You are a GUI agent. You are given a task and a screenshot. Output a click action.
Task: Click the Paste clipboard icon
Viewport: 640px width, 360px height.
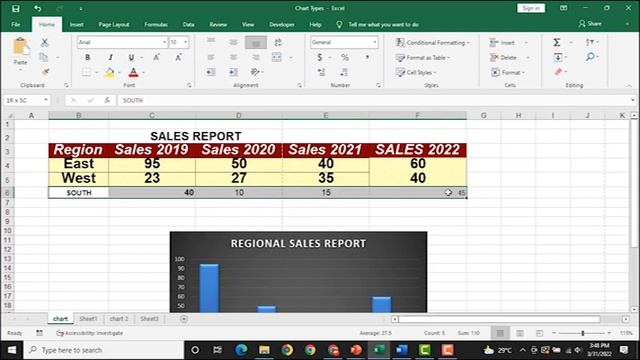click(20, 47)
